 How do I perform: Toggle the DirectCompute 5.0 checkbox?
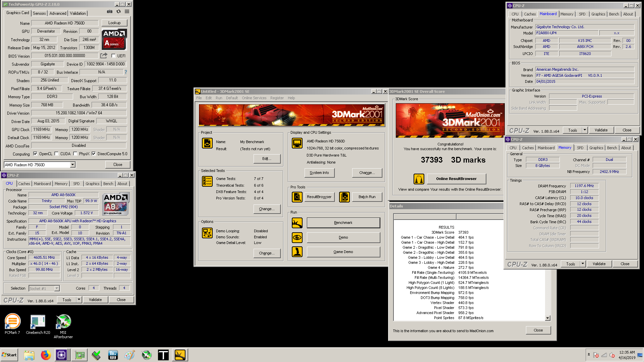94,154
